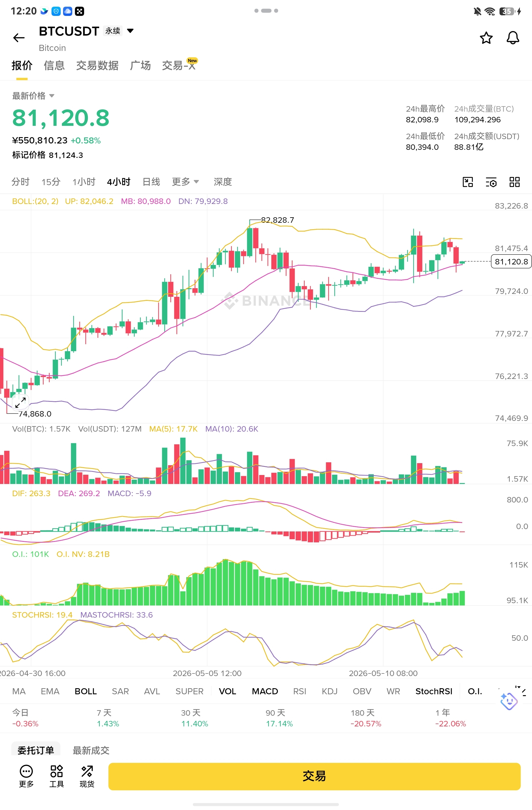Tap Vol(BTC) 1.57K legend label
This screenshot has width=532, height=810.
pyautogui.click(x=41, y=429)
